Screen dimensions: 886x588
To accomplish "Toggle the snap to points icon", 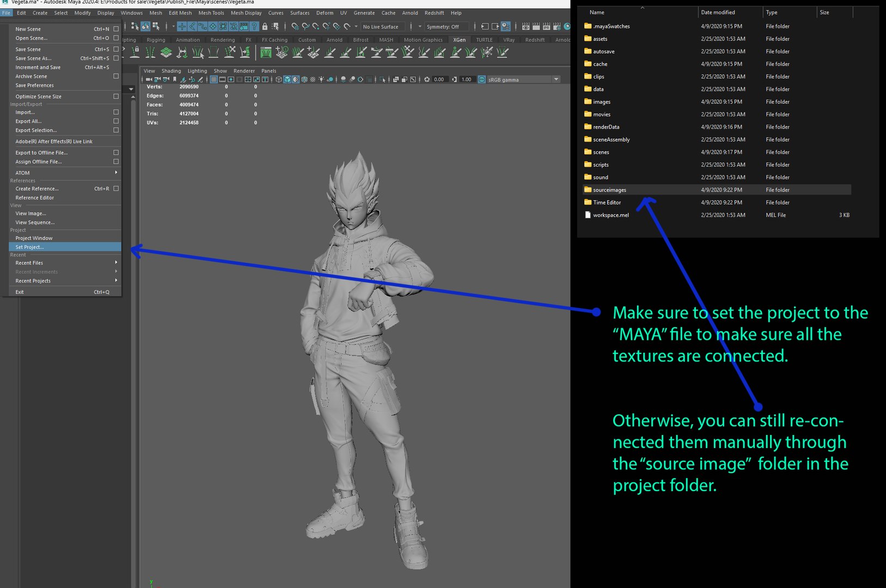I will [x=316, y=26].
